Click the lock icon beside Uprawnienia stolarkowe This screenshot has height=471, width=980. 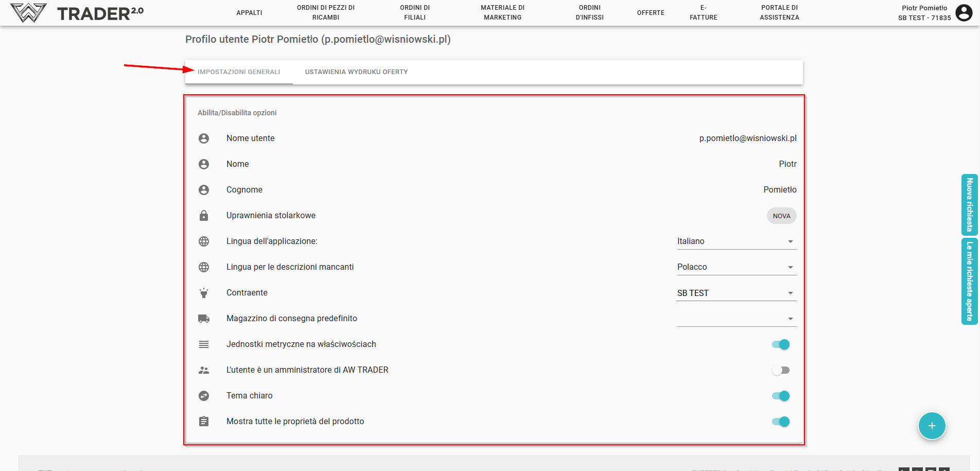tap(204, 216)
